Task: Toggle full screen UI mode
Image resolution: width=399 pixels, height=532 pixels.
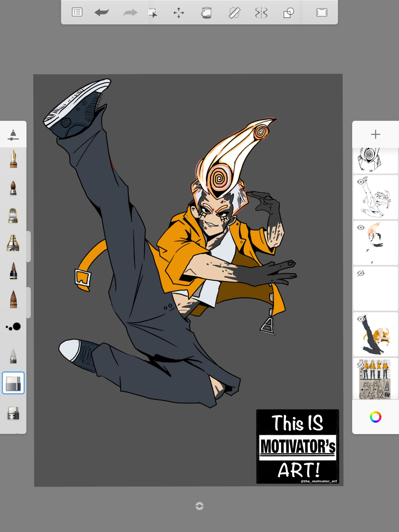Action: click(322, 13)
